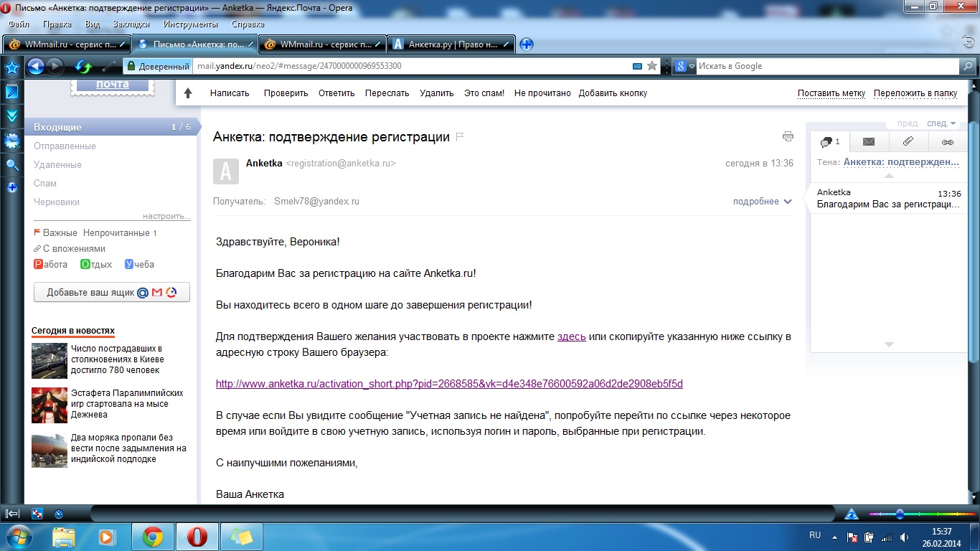Open Kiev clashes news thumbnail

pos(50,361)
